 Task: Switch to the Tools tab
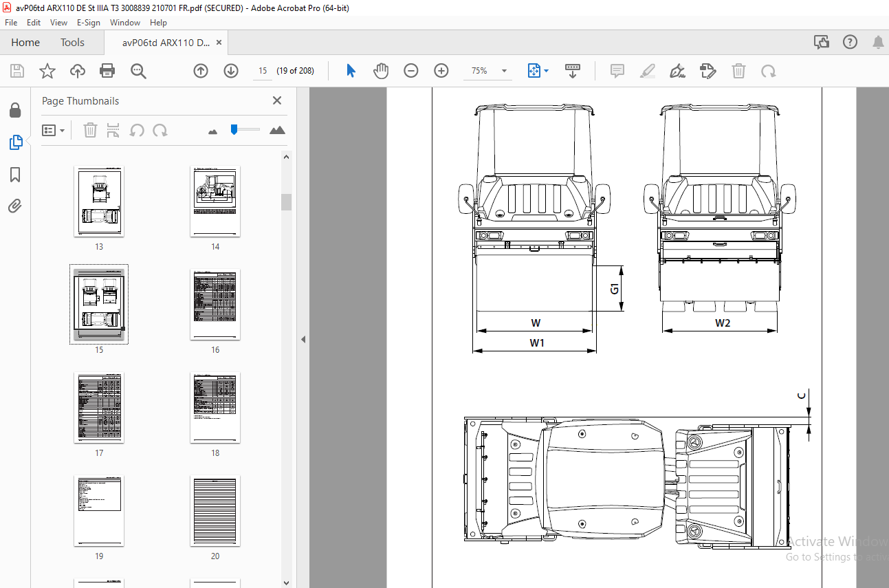tap(72, 43)
